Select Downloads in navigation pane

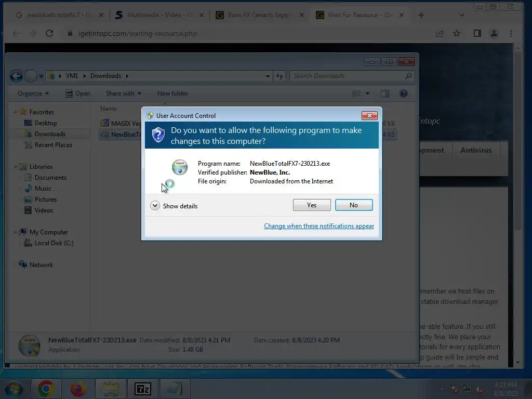coord(50,134)
